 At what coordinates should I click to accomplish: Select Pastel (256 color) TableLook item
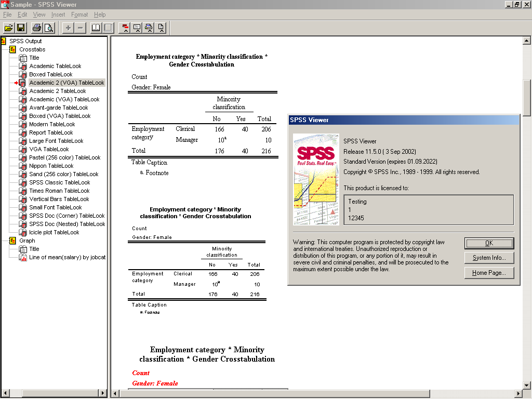[x=65, y=157]
